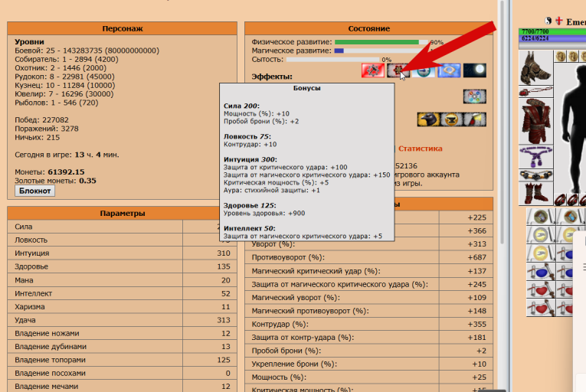Viewport: 586px width, 392px height.
Task: Click the golden anvil icon
Action: coord(451,119)
